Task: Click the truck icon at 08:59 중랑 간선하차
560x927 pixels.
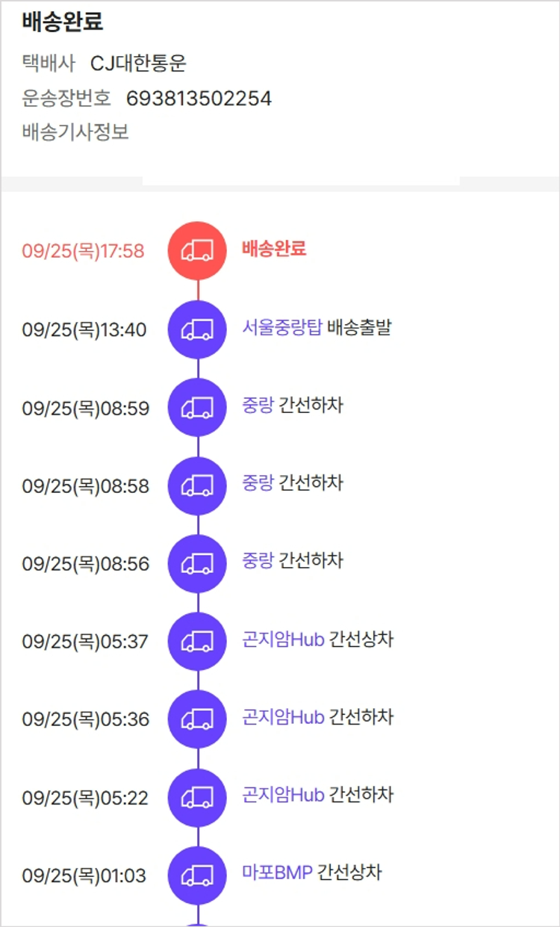Action: [x=197, y=407]
